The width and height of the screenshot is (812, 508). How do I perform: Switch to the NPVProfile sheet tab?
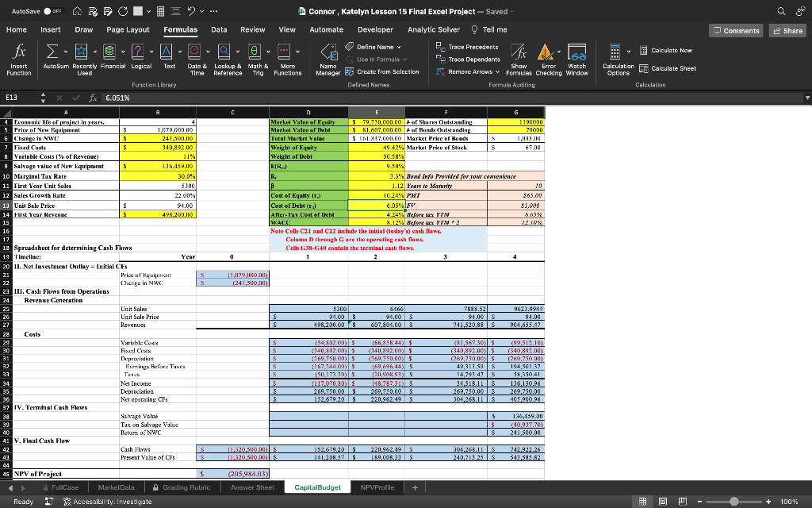(x=377, y=487)
